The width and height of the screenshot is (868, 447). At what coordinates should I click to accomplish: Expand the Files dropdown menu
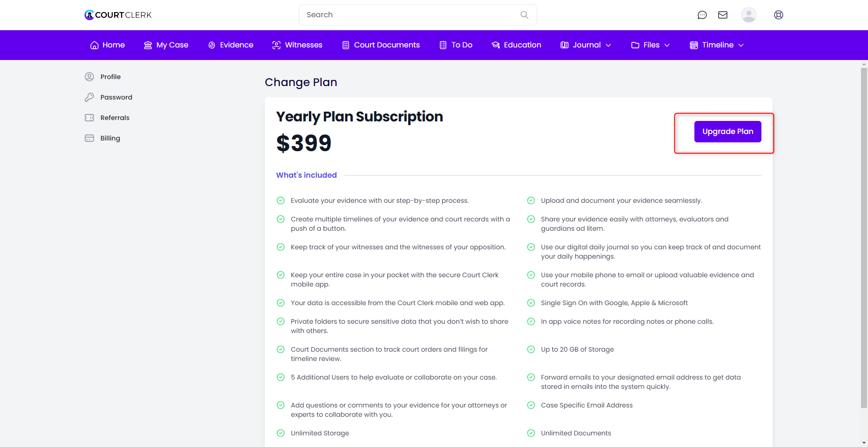pos(650,45)
